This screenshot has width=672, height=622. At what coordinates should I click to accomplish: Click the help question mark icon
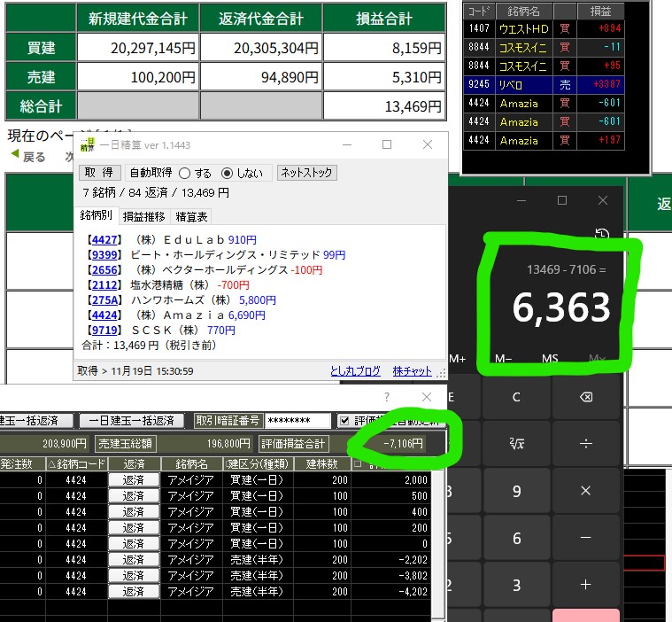(x=386, y=398)
